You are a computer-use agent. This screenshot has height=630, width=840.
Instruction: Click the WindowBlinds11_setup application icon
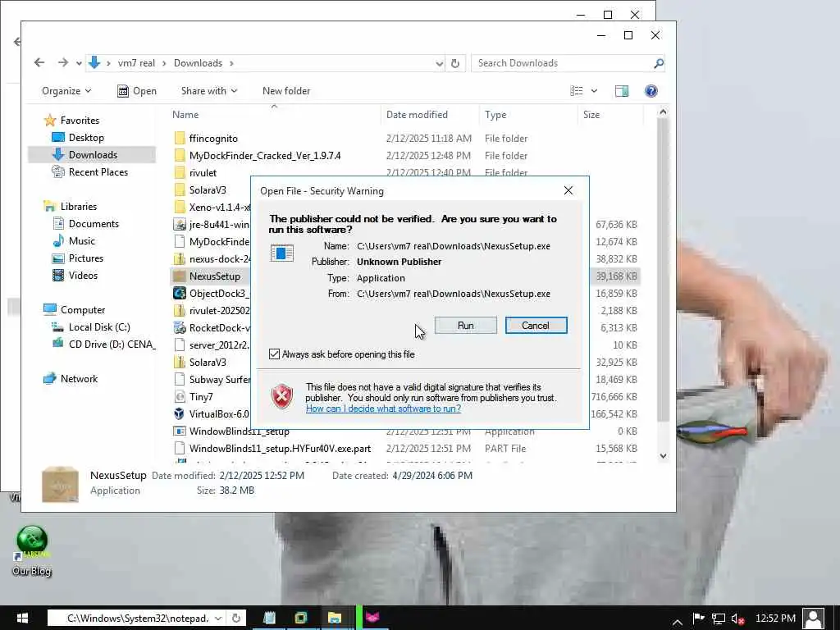tap(180, 431)
